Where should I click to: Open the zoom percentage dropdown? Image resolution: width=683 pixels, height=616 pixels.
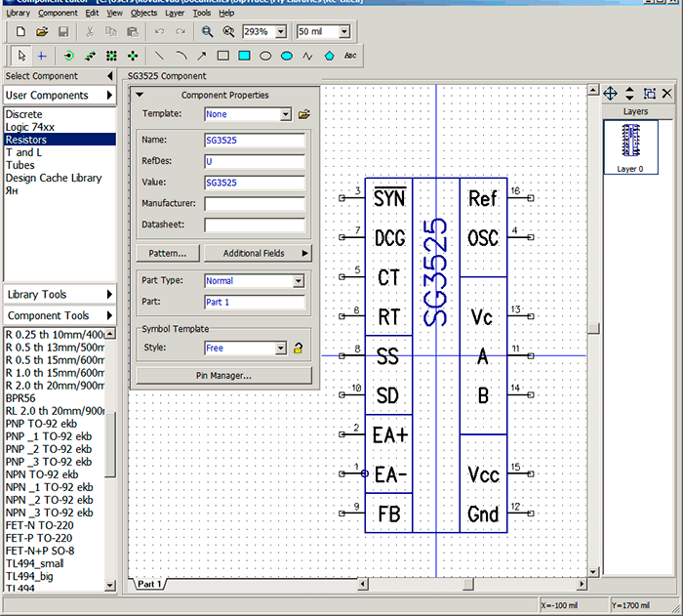281,32
